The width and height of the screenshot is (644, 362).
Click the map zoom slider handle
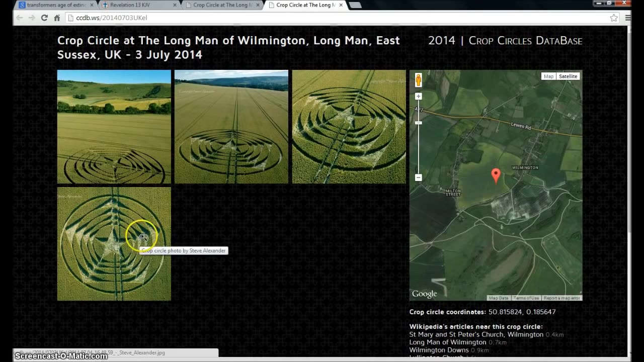[418, 123]
